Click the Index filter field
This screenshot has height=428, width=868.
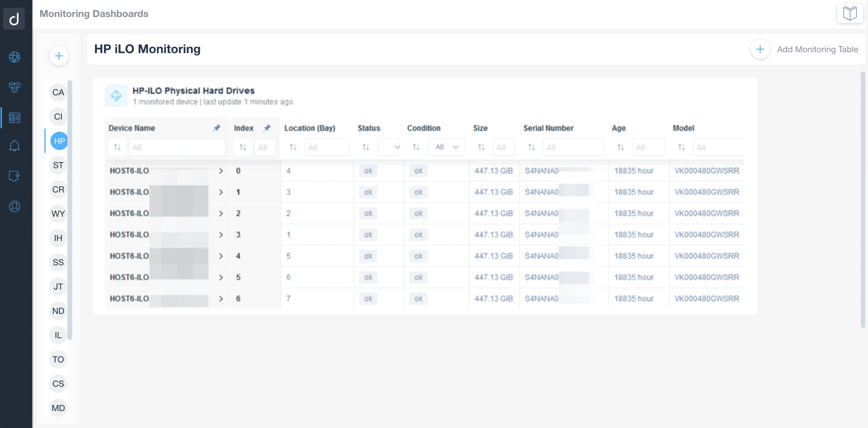click(x=265, y=147)
